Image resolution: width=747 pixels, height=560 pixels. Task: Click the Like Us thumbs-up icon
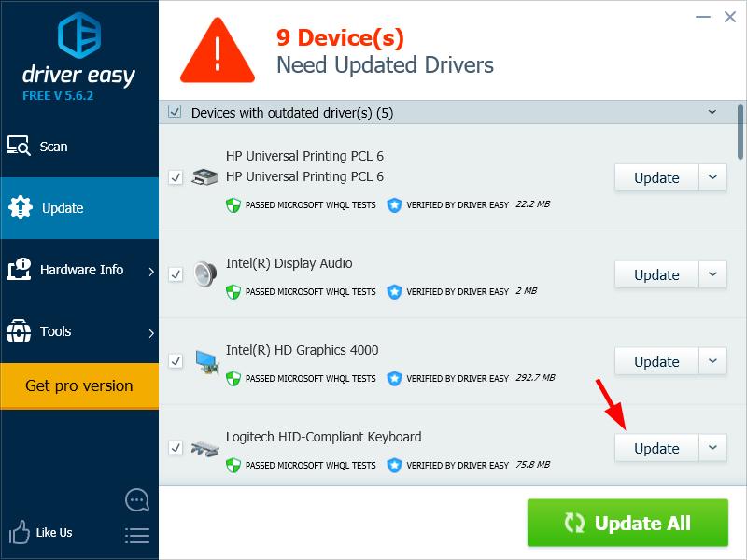tap(19, 531)
